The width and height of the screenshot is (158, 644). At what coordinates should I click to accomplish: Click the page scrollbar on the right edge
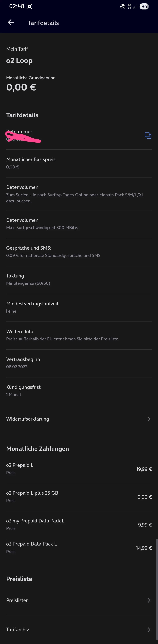(x=157, y=575)
